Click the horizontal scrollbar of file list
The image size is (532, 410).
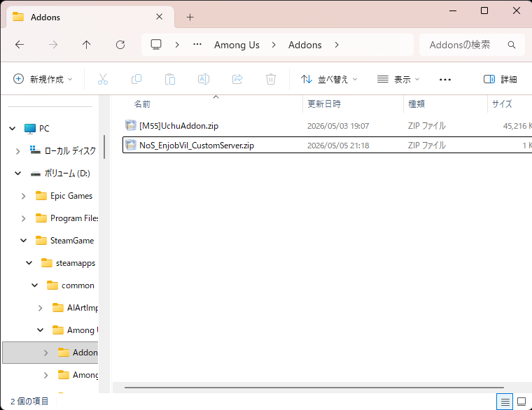pos(314,388)
